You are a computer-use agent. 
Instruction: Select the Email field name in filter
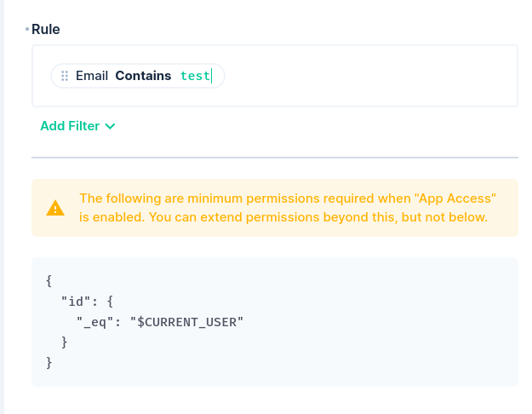[92, 76]
